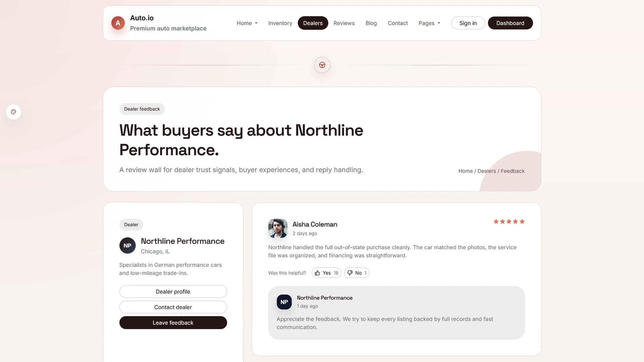This screenshot has height=362, width=644.
Task: Open the theme palette customizer icon
Action: click(13, 112)
